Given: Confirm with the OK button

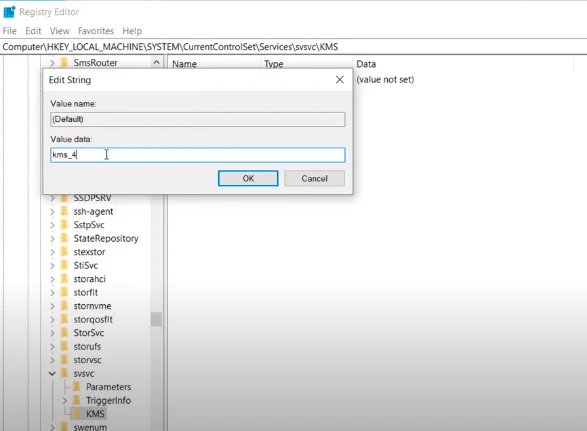Looking at the screenshot, I should 248,178.
